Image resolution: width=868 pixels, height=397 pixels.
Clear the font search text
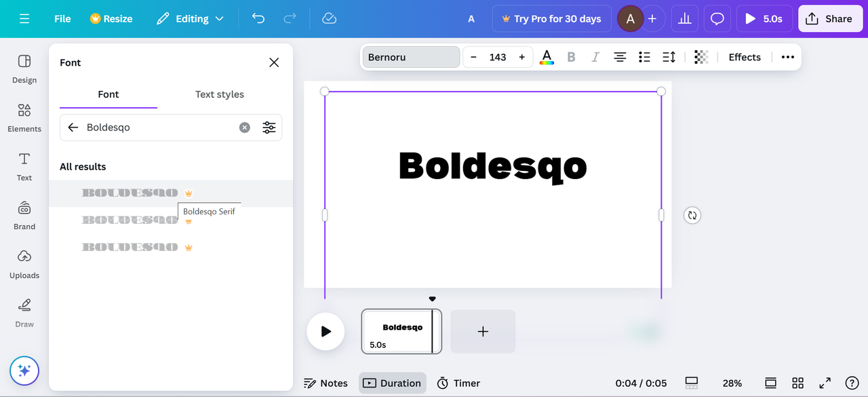coord(245,128)
